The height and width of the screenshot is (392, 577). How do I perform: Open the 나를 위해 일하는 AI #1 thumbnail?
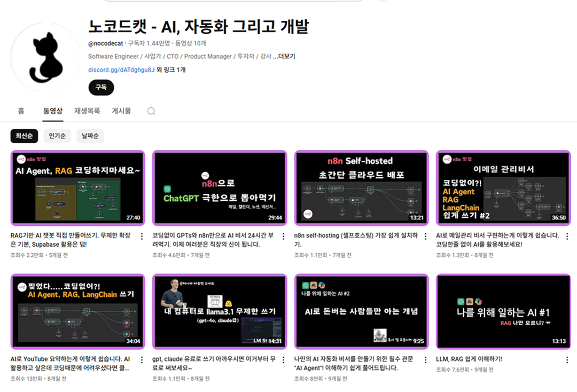point(503,311)
